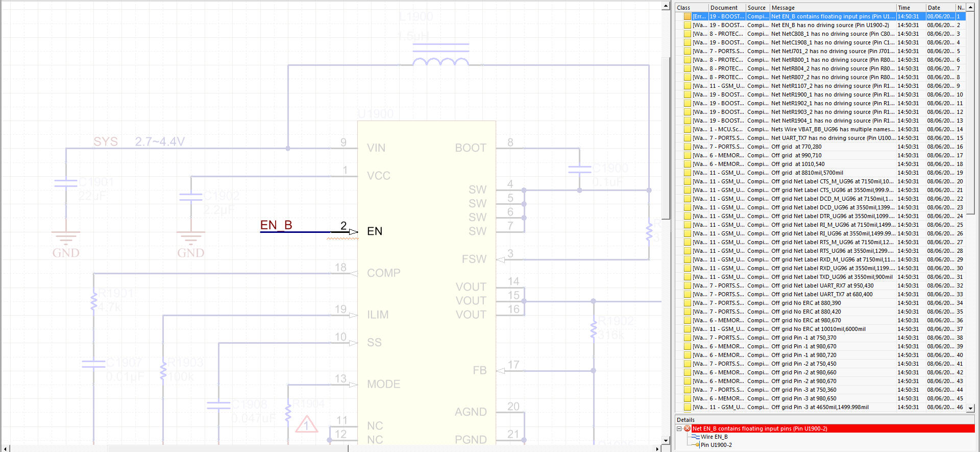Image resolution: width=980 pixels, height=452 pixels.
Task: Click the R1902 resistor symbol
Action: [594, 329]
